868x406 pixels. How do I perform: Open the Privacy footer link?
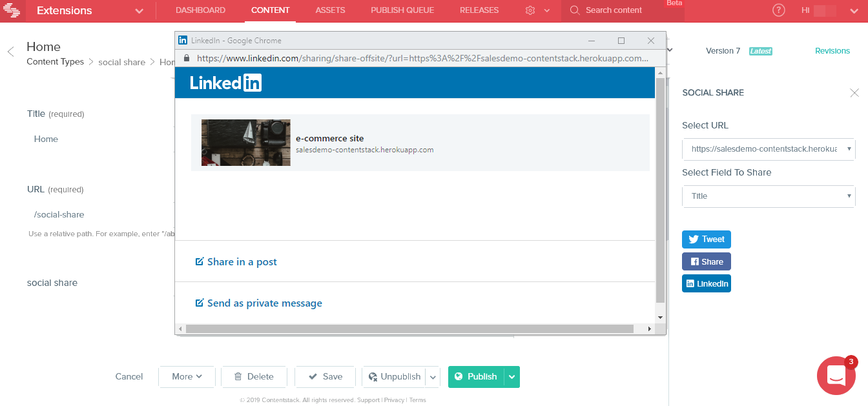(394, 400)
